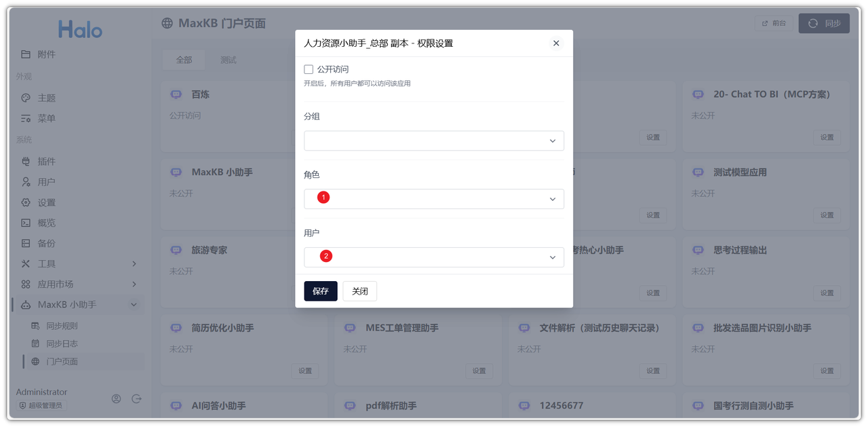The image size is (868, 427).
Task: Click the logout icon at bottom left
Action: click(136, 398)
